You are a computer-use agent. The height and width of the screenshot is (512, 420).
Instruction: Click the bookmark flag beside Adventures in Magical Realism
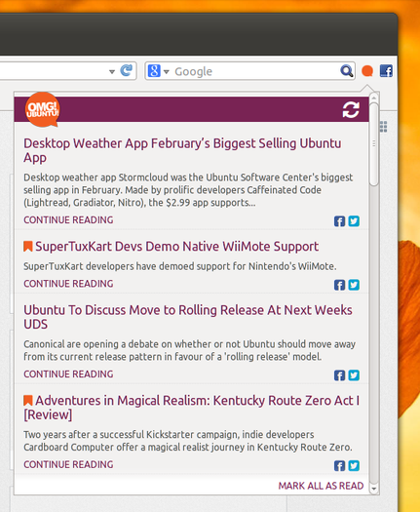pyautogui.click(x=28, y=401)
